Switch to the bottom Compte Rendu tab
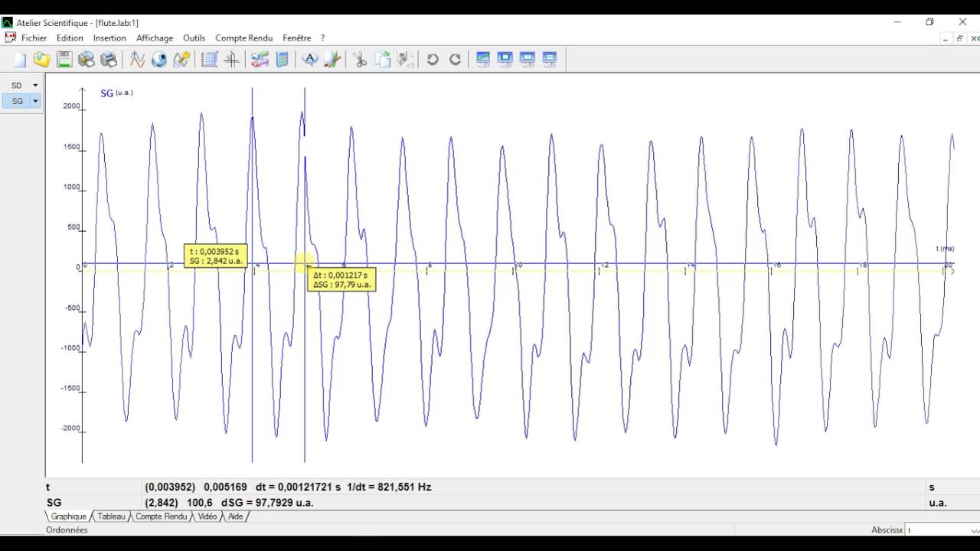Screen dimensions: 980x551 (x=161, y=517)
